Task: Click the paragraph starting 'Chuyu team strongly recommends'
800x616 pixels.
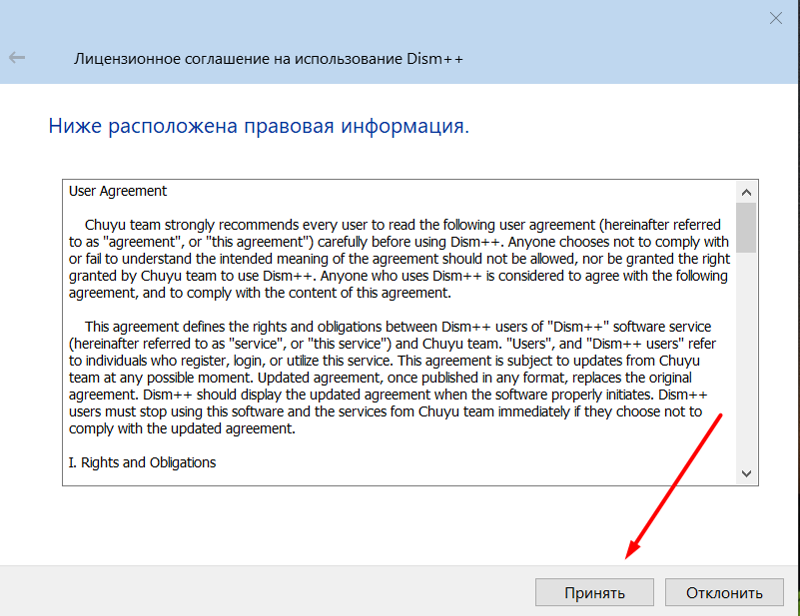Action: click(x=400, y=259)
